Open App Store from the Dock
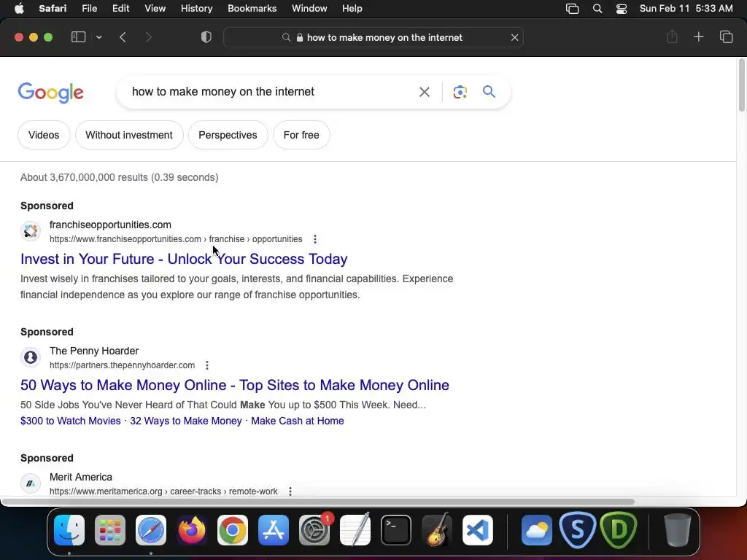The image size is (747, 560). click(x=274, y=530)
